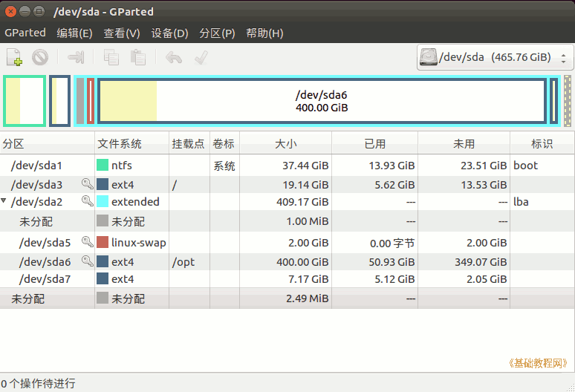
Task: Click the key lock icon on /dev/sda3
Action: (x=87, y=183)
